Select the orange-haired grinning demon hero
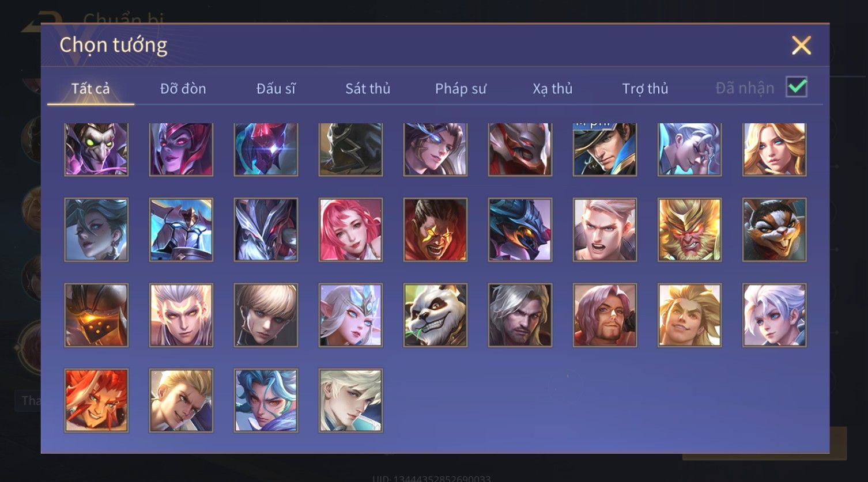The width and height of the screenshot is (868, 482). [x=96, y=400]
